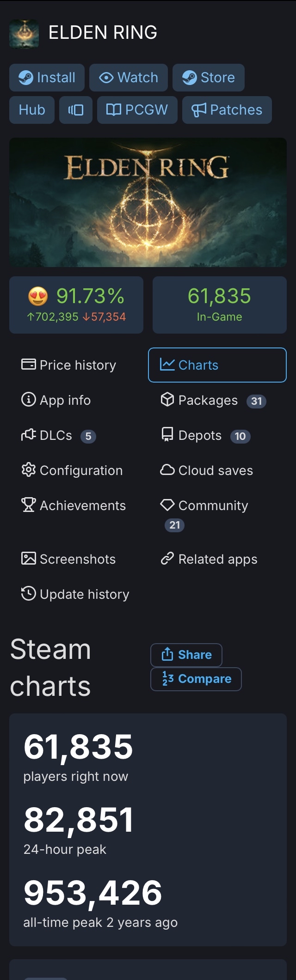Open the Hub link button
The width and height of the screenshot is (296, 980).
tap(32, 110)
